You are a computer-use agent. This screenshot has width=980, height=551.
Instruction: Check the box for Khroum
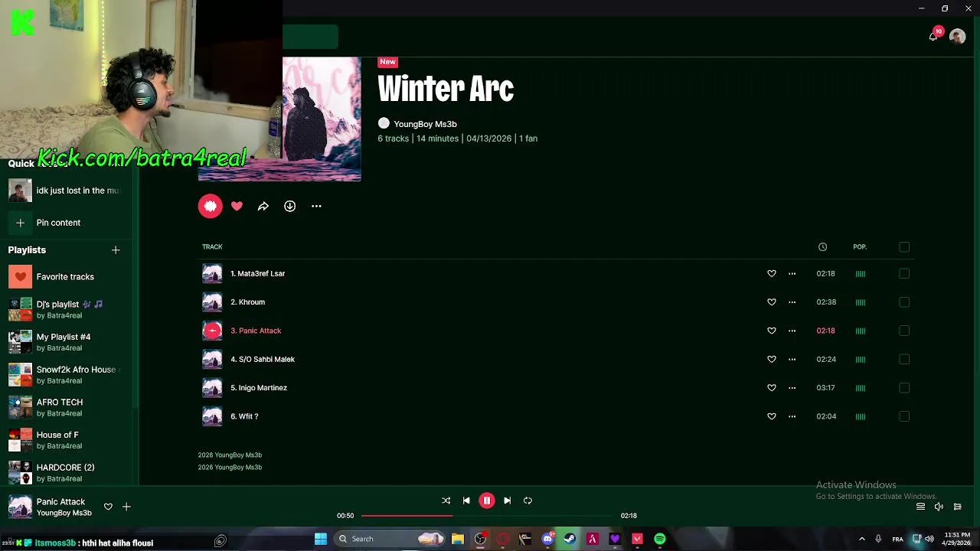[904, 302]
